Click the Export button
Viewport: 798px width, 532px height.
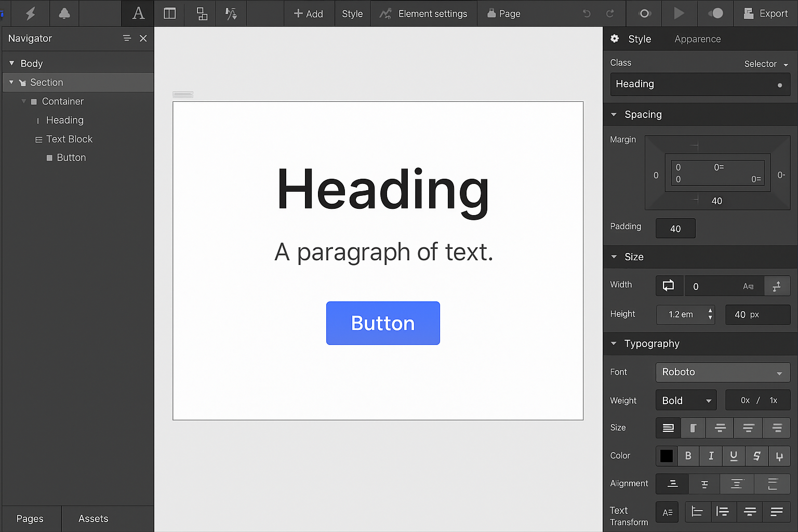(x=766, y=14)
